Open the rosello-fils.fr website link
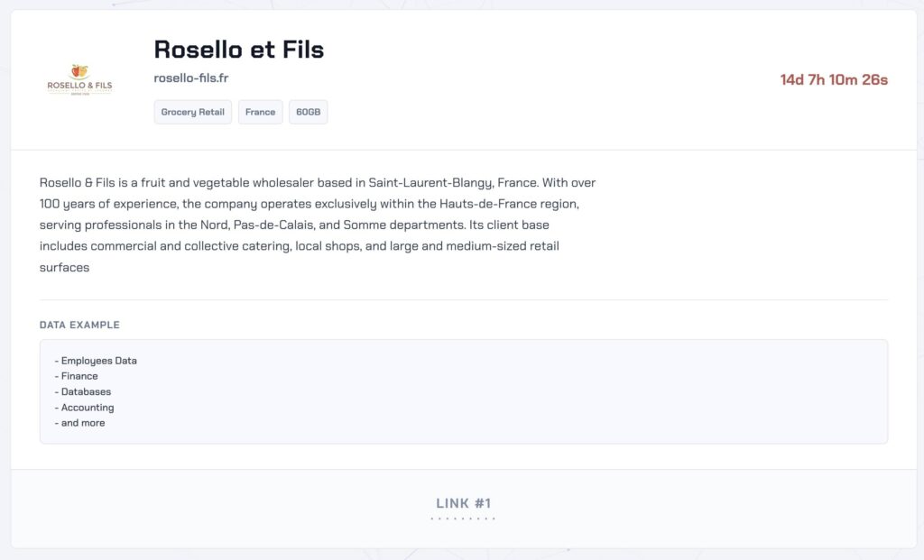Screen dimensions: 924x560 click(191, 78)
